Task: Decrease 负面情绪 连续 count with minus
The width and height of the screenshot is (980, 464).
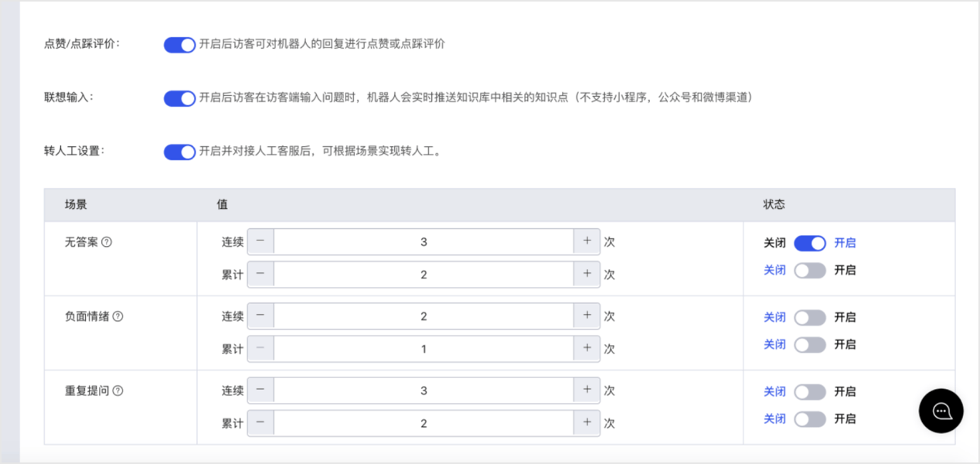Action: (x=260, y=316)
